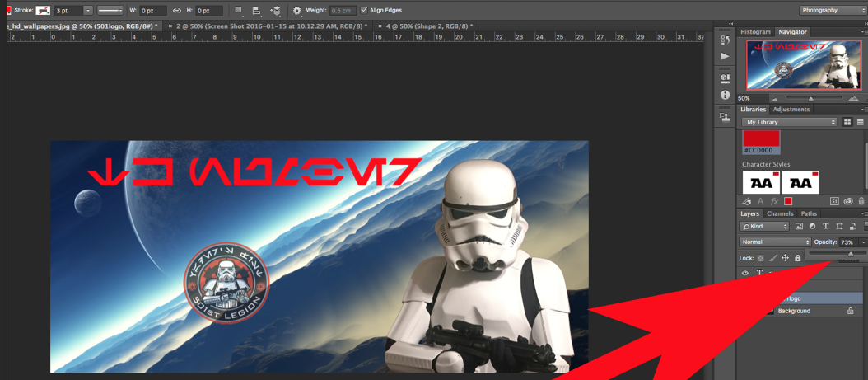
Task: Select the Navigator tab
Action: click(x=792, y=32)
